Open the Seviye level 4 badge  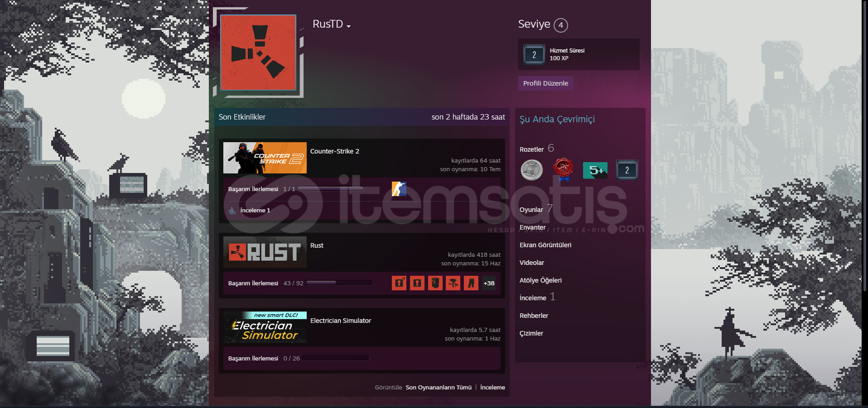pos(560,25)
